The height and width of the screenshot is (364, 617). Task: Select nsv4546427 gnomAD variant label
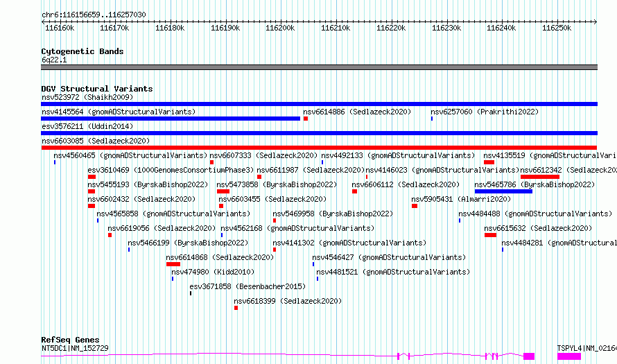click(x=389, y=257)
